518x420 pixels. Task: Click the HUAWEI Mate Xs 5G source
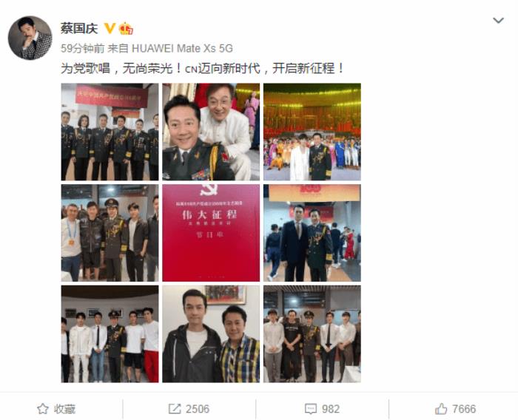click(182, 49)
